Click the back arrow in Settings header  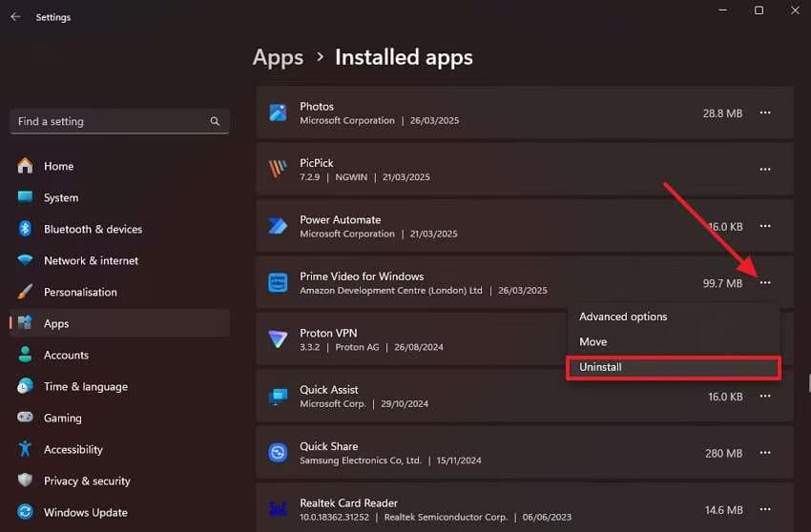click(x=15, y=16)
